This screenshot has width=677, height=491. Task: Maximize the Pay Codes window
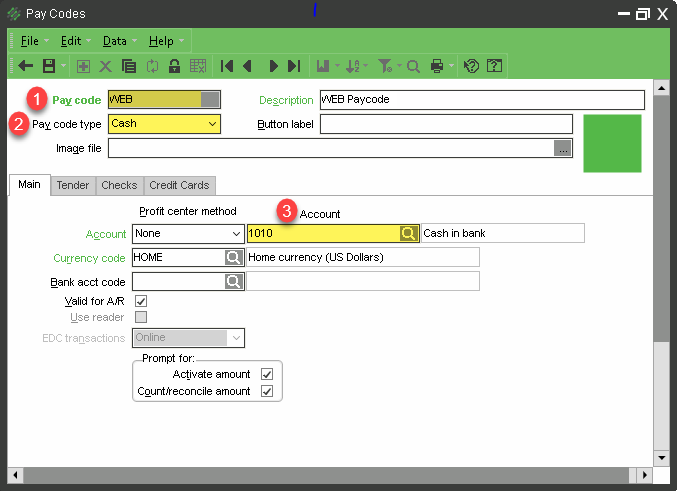tap(642, 14)
